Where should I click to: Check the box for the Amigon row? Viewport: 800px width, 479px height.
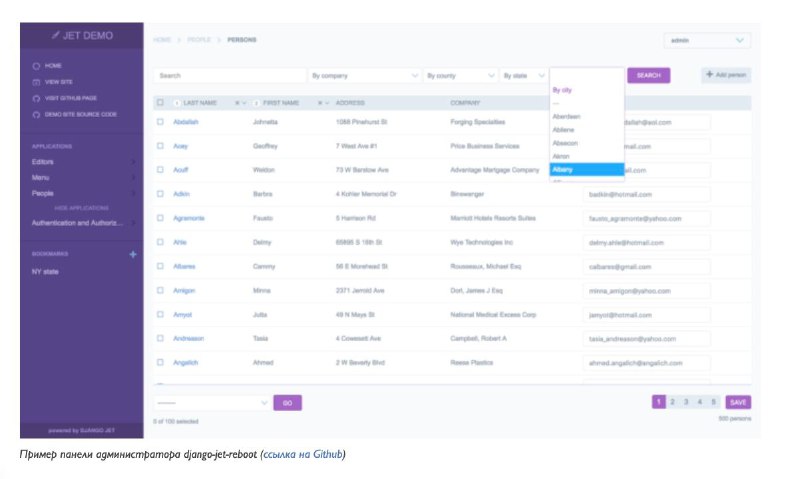[x=160, y=290]
